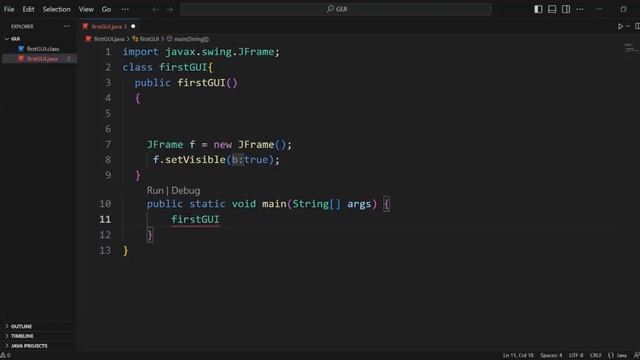Click line number 11 in the gutter
640x360 pixels.
pos(105,219)
